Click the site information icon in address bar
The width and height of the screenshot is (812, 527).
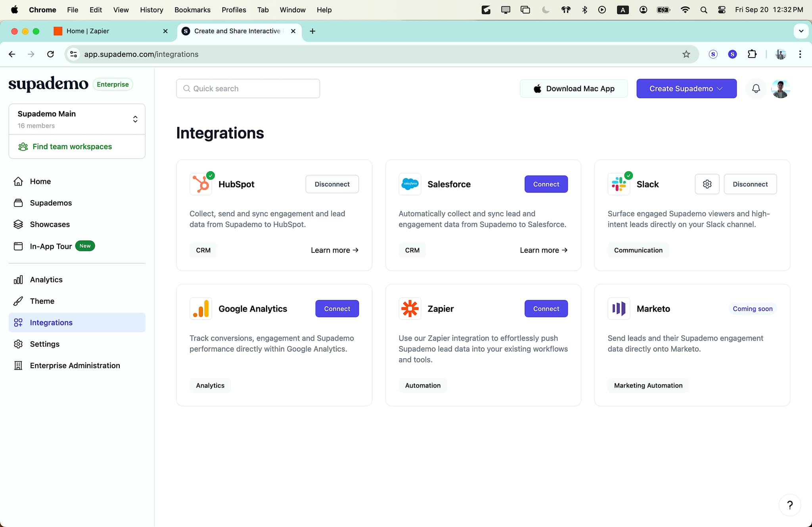[x=74, y=54]
